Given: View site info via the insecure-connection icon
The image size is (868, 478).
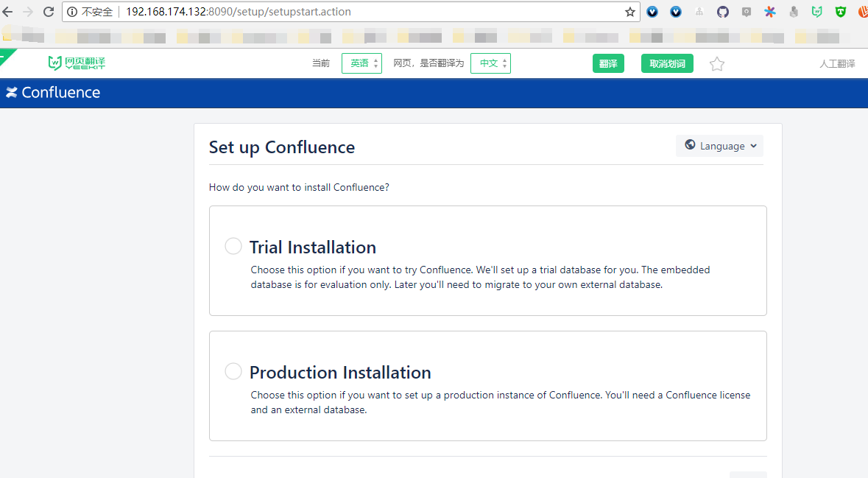Looking at the screenshot, I should [x=72, y=12].
